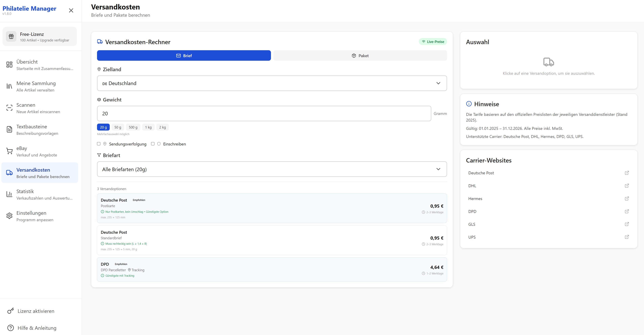
Task: Click the Free-Lizenz gift icon
Action: (11, 37)
